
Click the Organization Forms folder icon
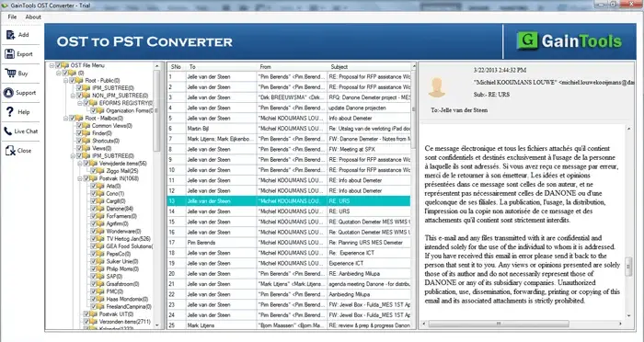pyautogui.click(x=100, y=110)
